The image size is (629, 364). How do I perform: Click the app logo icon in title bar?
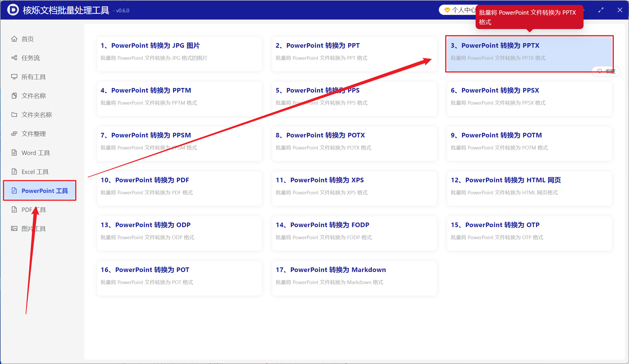(x=13, y=10)
